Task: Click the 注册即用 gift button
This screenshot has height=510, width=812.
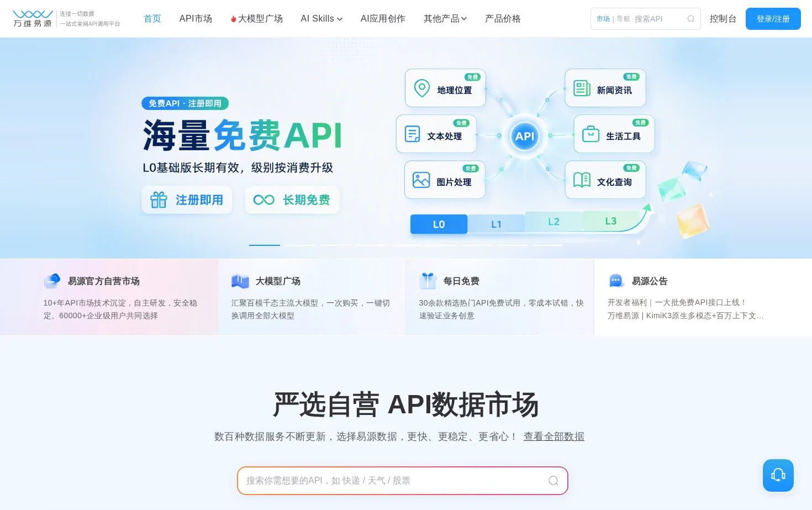Action: pyautogui.click(x=187, y=199)
